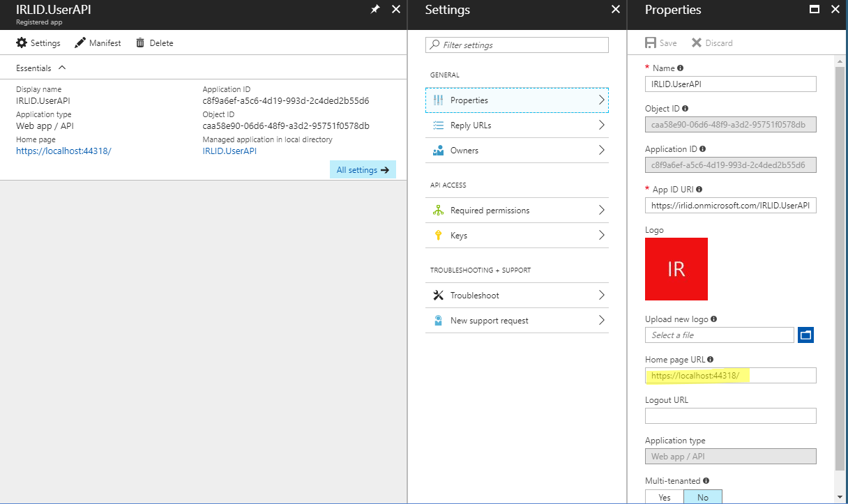Open Properties settings item

tap(517, 100)
